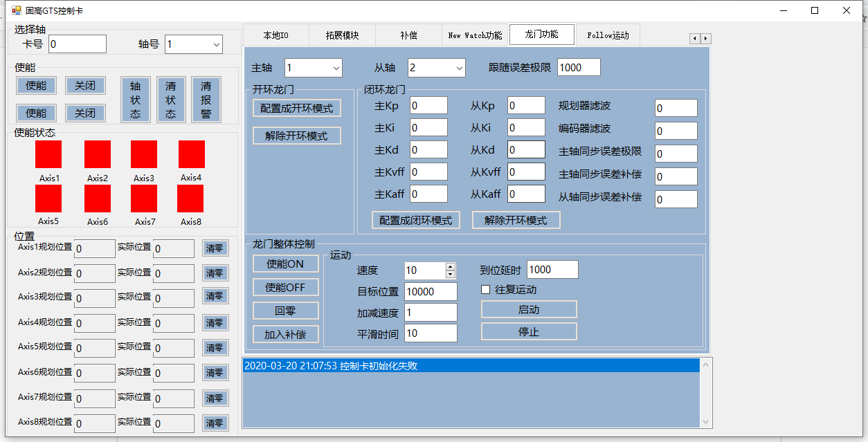Viewport: 868px width, 442px height.
Task: Click the 从Kd input field
Action: click(526, 149)
